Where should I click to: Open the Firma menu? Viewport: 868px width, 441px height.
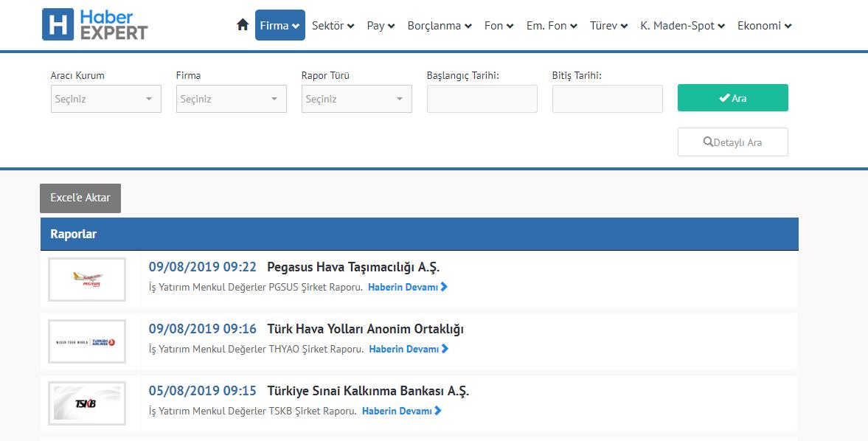280,26
